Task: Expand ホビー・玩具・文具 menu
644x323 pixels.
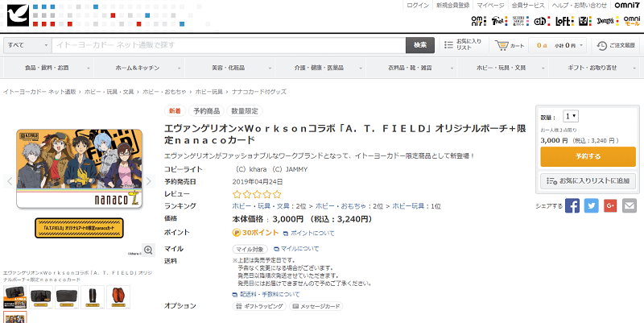Action: click(x=502, y=68)
